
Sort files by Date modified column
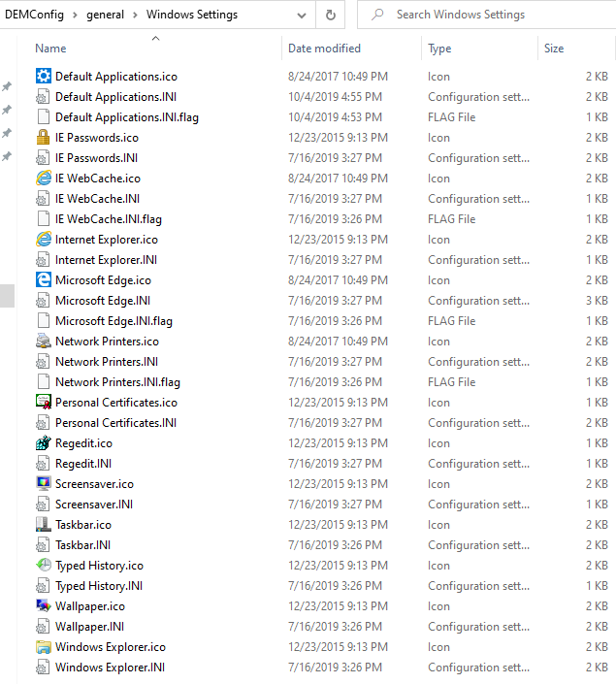point(324,49)
